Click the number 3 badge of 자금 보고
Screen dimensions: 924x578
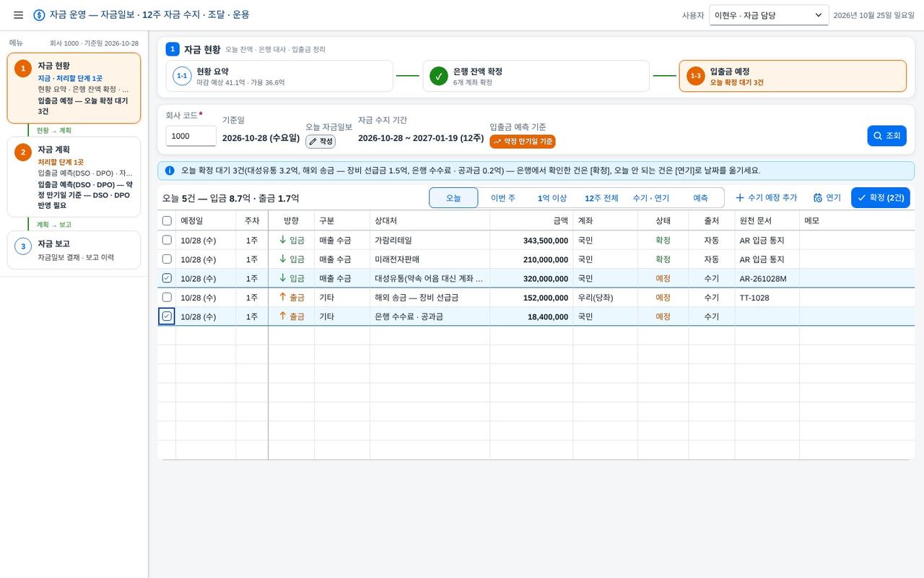[x=23, y=246]
